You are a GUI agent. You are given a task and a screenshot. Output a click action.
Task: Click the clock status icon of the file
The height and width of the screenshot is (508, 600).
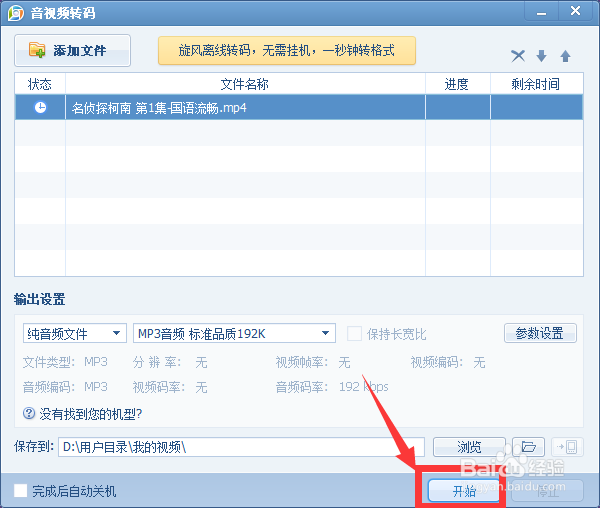[40, 107]
